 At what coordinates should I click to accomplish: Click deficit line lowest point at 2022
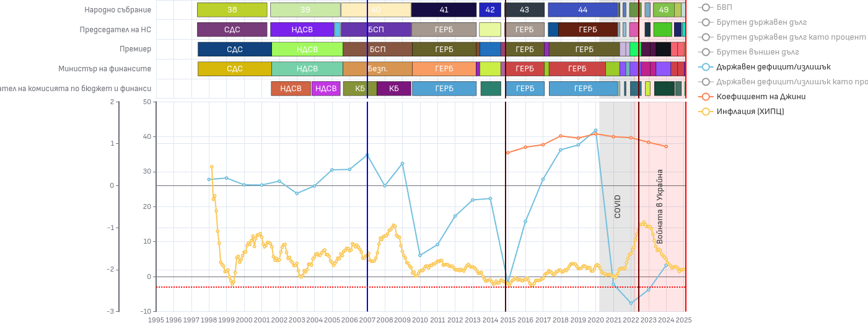point(631,303)
